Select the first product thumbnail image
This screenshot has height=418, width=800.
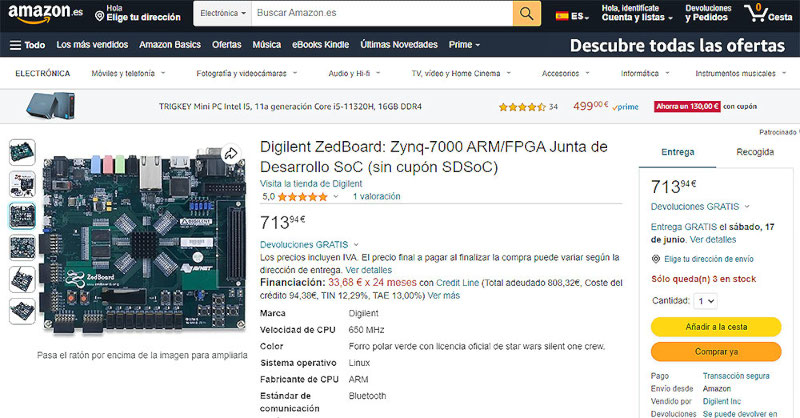[22, 151]
